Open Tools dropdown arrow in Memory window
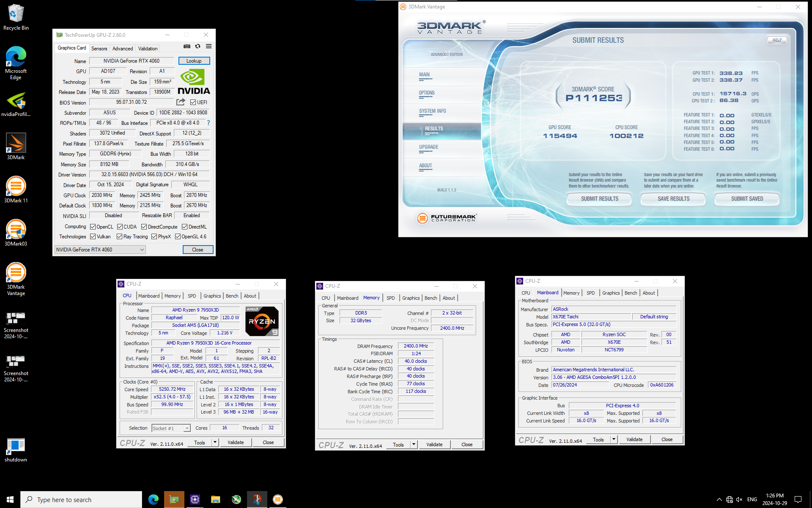812x508 pixels. [x=414, y=444]
